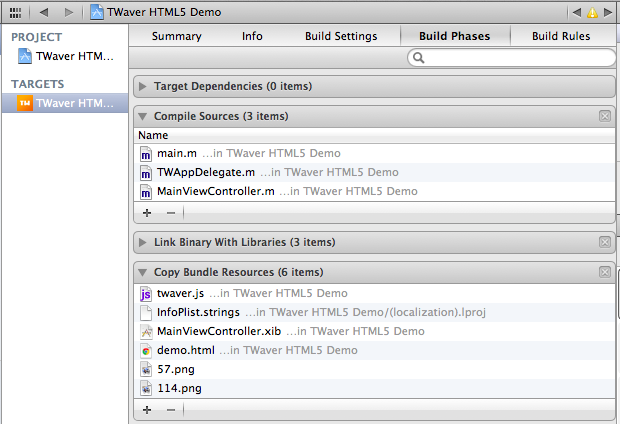Select the 114.png resource name
Viewport: 620px width, 424px height.
point(180,388)
